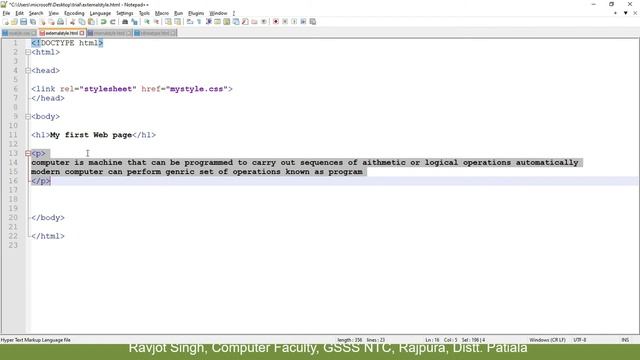Screen dimensions: 640x360
Task: Open the ? help menu
Action: (233, 13)
